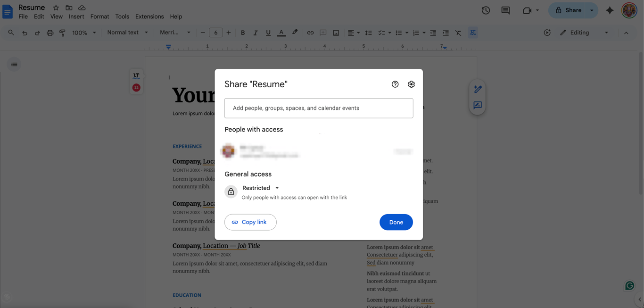644x308 pixels.
Task: Expand the side panel arrow
Action: pos(639,300)
